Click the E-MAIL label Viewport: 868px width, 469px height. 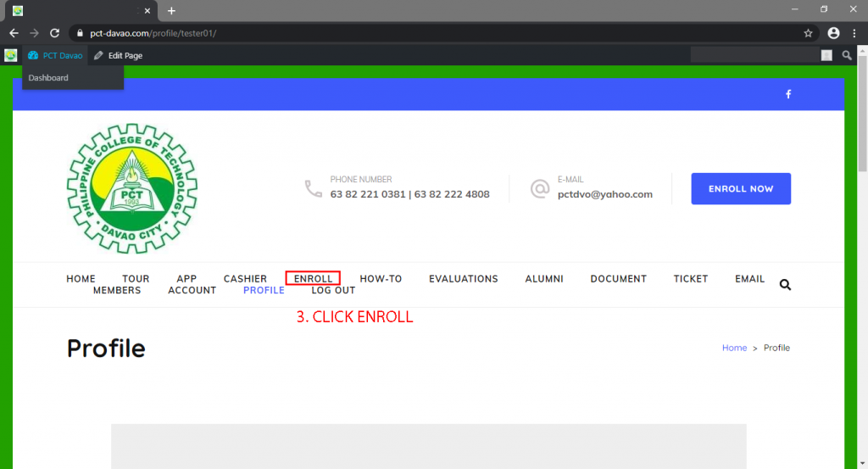click(x=570, y=180)
